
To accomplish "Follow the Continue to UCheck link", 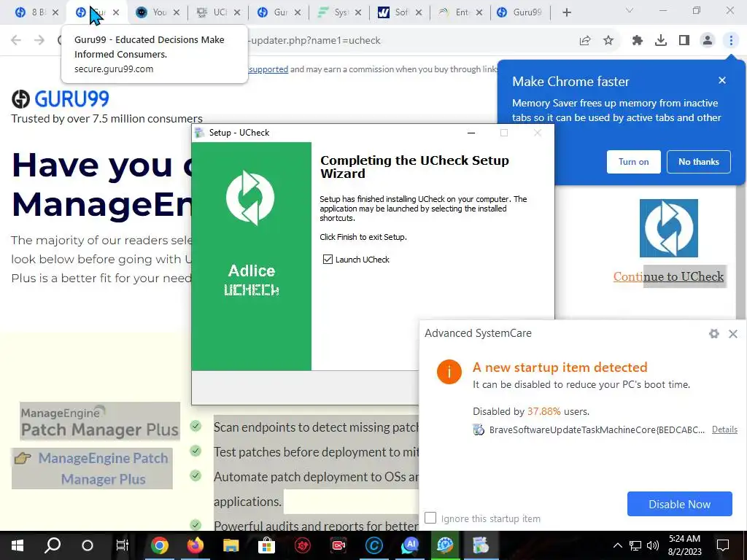I will tap(668, 276).
